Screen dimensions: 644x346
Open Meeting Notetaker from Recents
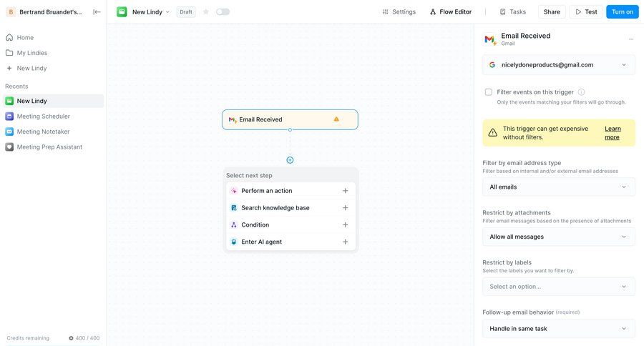(x=53, y=132)
